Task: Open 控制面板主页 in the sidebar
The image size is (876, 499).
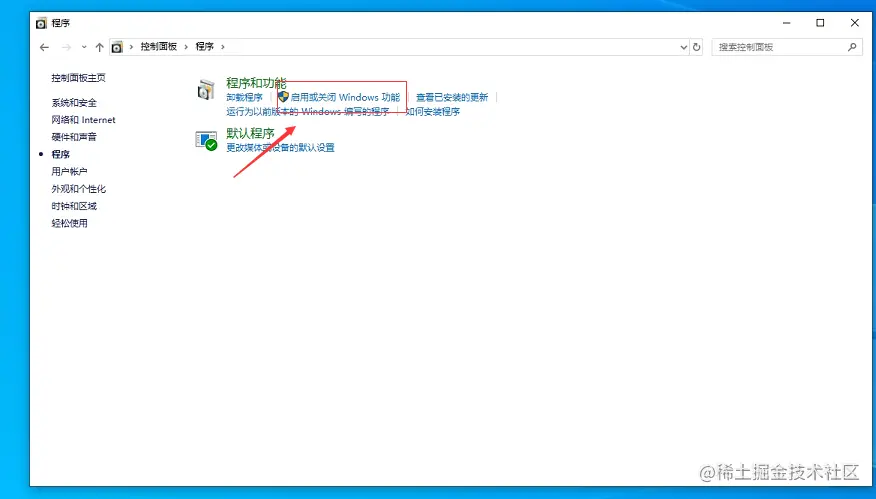Action: (x=78, y=78)
